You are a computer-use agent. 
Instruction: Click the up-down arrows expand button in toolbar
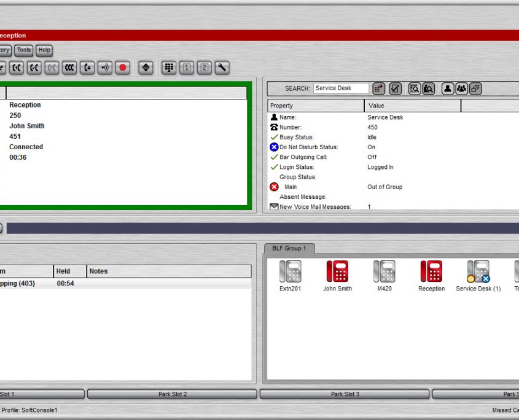(x=146, y=68)
